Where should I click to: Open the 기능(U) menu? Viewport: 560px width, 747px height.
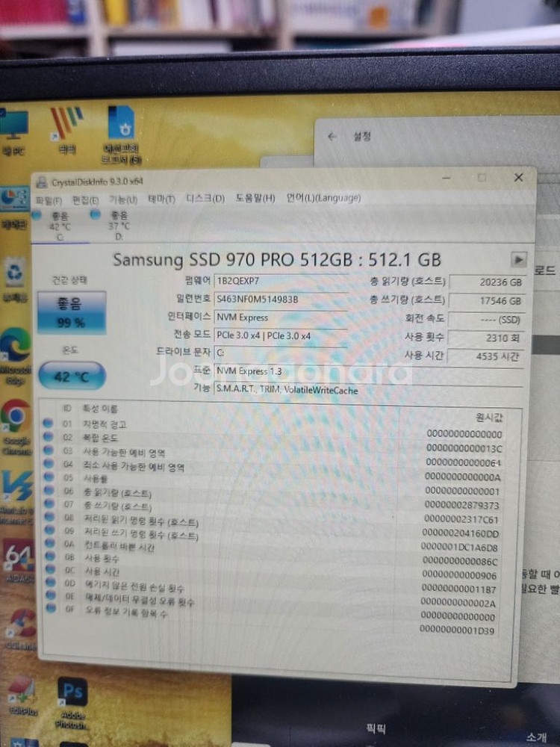click(123, 199)
